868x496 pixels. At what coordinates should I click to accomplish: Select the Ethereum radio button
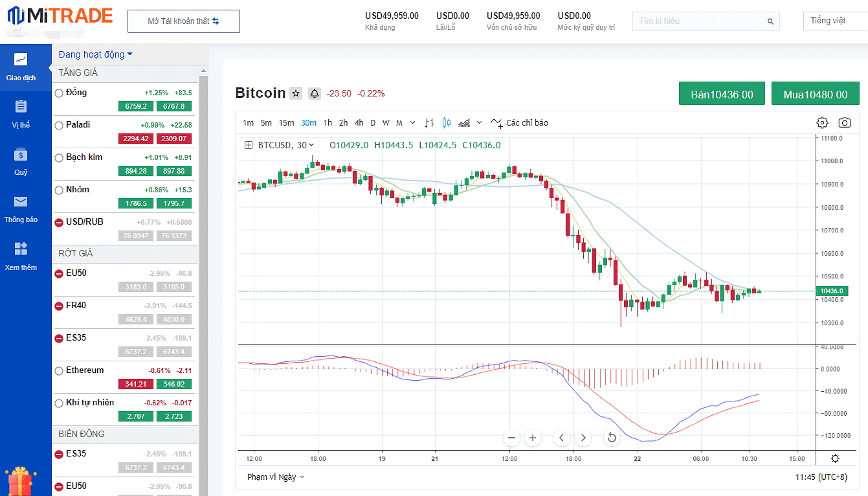[59, 370]
